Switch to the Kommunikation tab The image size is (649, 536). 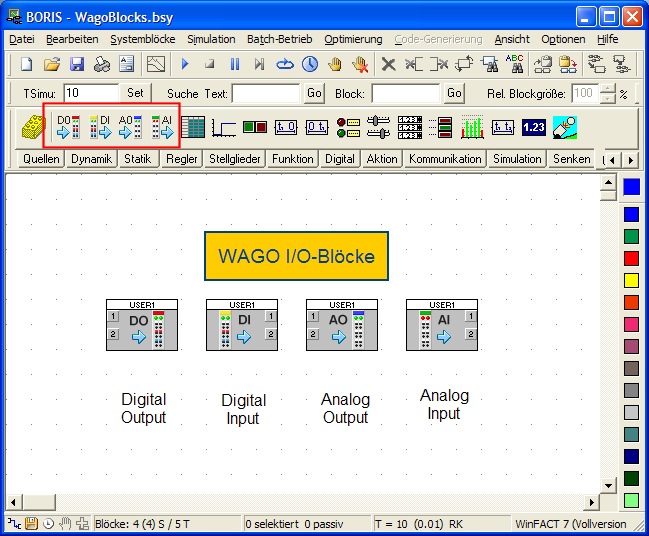coord(445,159)
